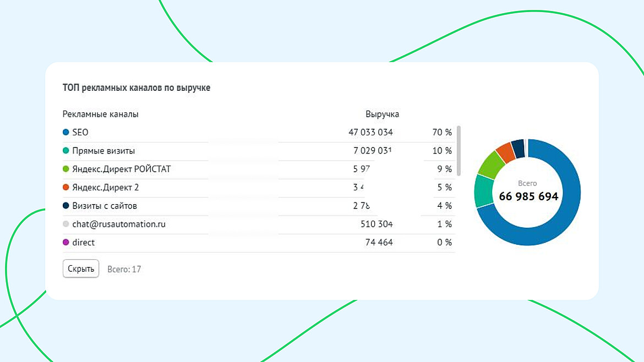Select the chat@rusautomation.ru row label
This screenshot has height=362, width=644.
click(x=119, y=224)
